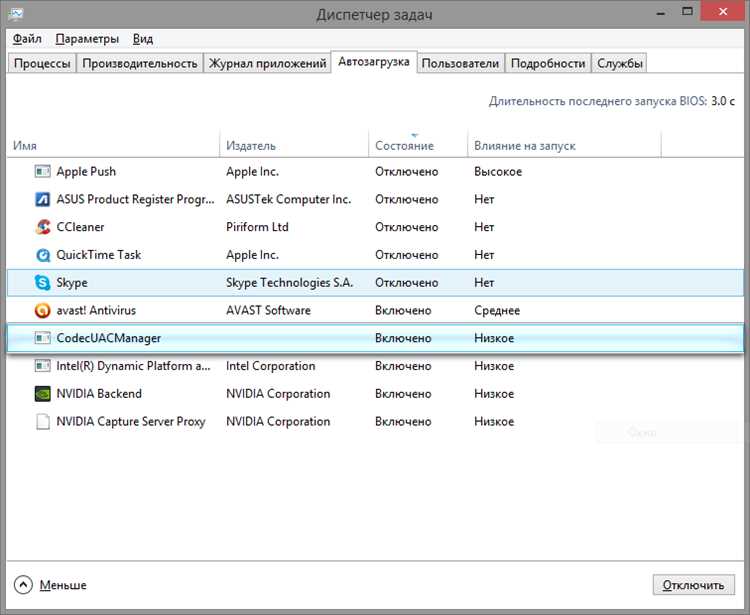750x615 pixels.
Task: Sort by the Издатель column header
Action: (294, 145)
